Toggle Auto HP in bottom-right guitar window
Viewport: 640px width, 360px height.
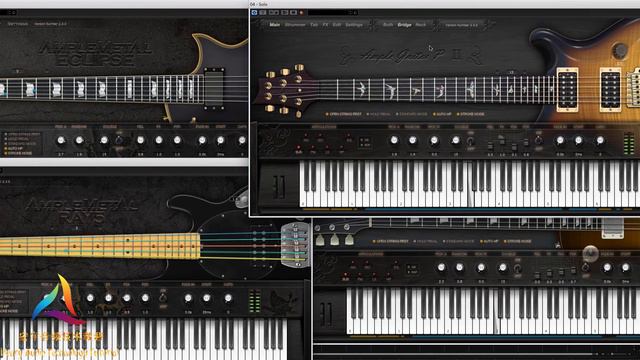pyautogui.click(x=489, y=241)
